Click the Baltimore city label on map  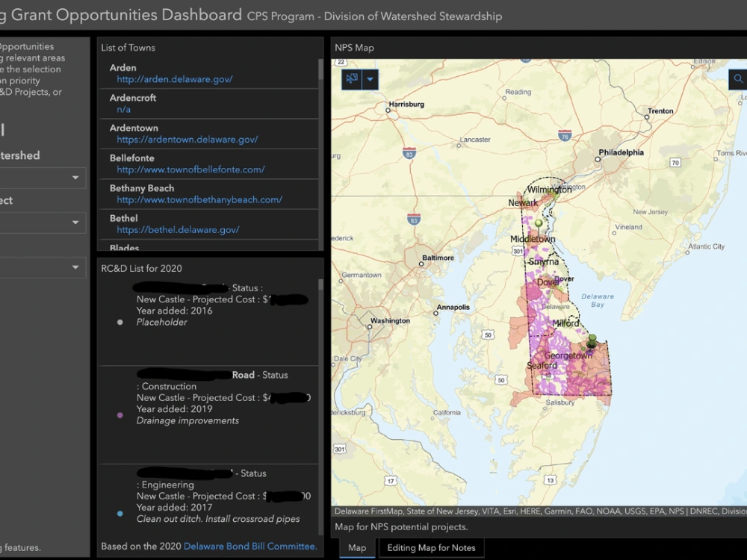[x=438, y=258]
